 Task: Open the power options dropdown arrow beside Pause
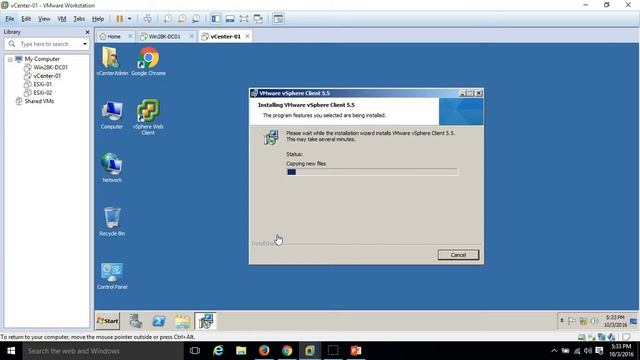tap(129, 19)
